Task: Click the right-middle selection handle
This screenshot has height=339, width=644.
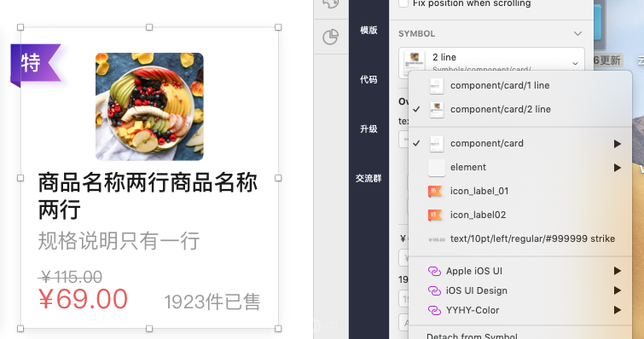Action: (x=278, y=178)
